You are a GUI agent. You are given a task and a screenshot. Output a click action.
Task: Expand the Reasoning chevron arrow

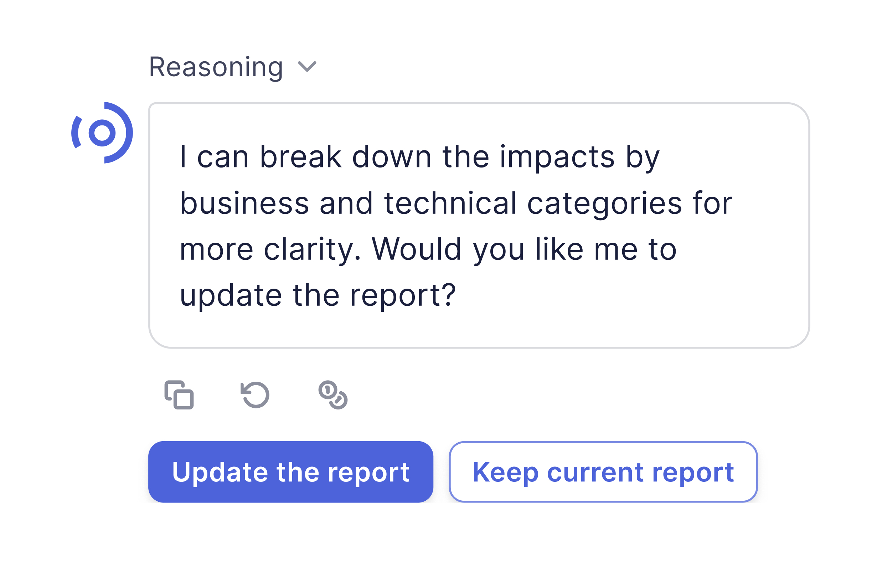307,67
